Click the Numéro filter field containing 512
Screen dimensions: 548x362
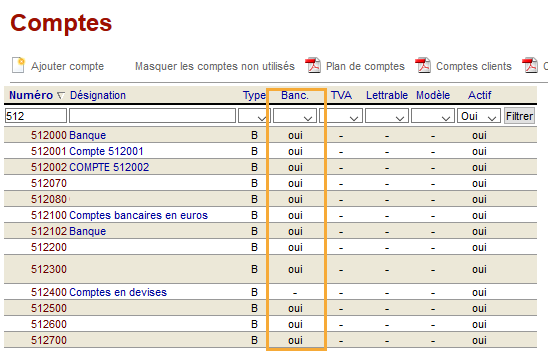click(x=36, y=116)
